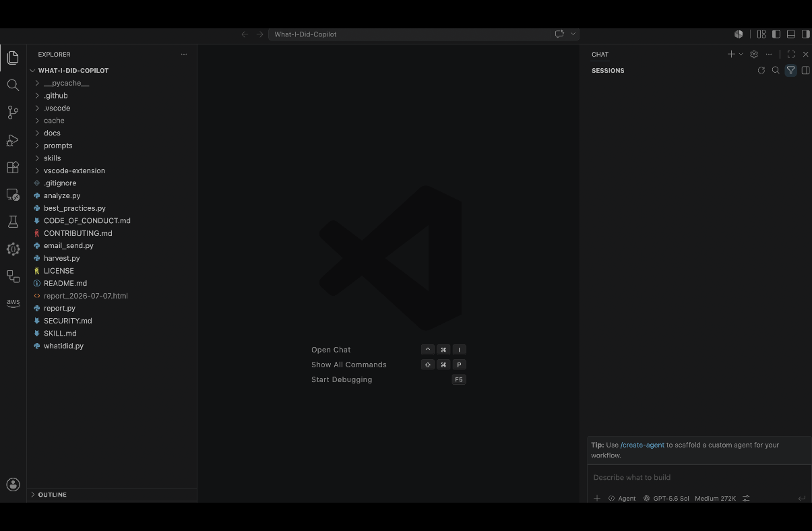Maximize the chat panel

791,54
